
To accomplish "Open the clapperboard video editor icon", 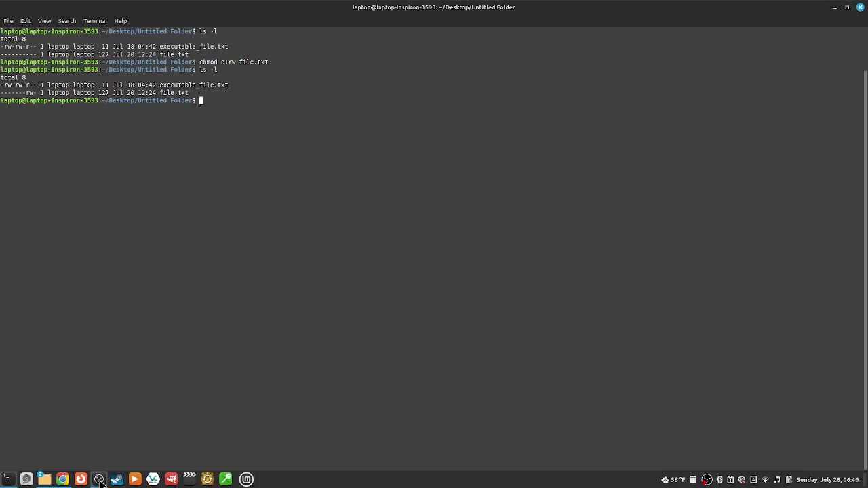I will tap(189, 479).
